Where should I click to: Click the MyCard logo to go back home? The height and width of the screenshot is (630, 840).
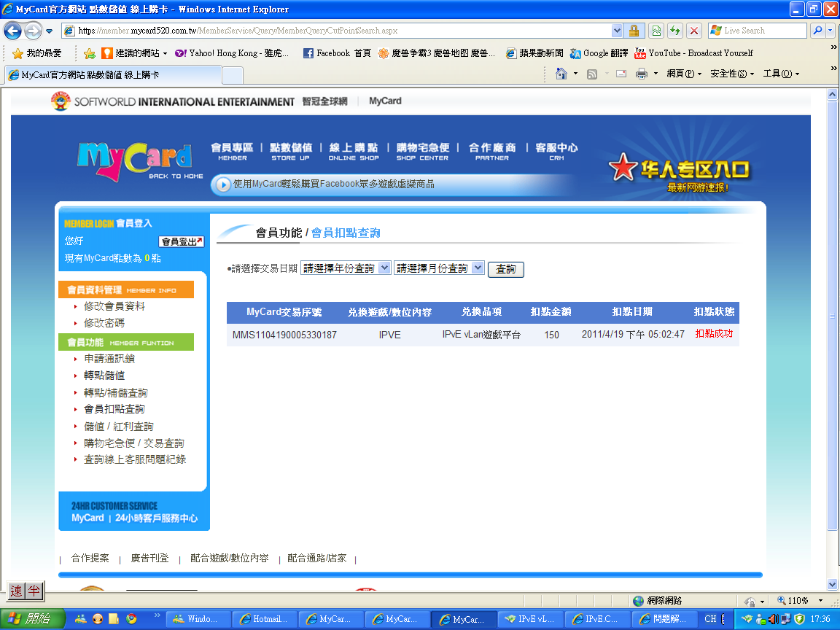135,158
